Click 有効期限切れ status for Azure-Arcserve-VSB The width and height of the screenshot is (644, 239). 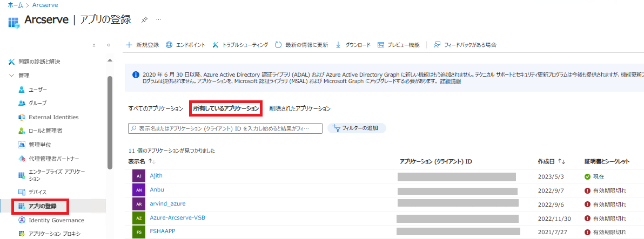pos(606,218)
